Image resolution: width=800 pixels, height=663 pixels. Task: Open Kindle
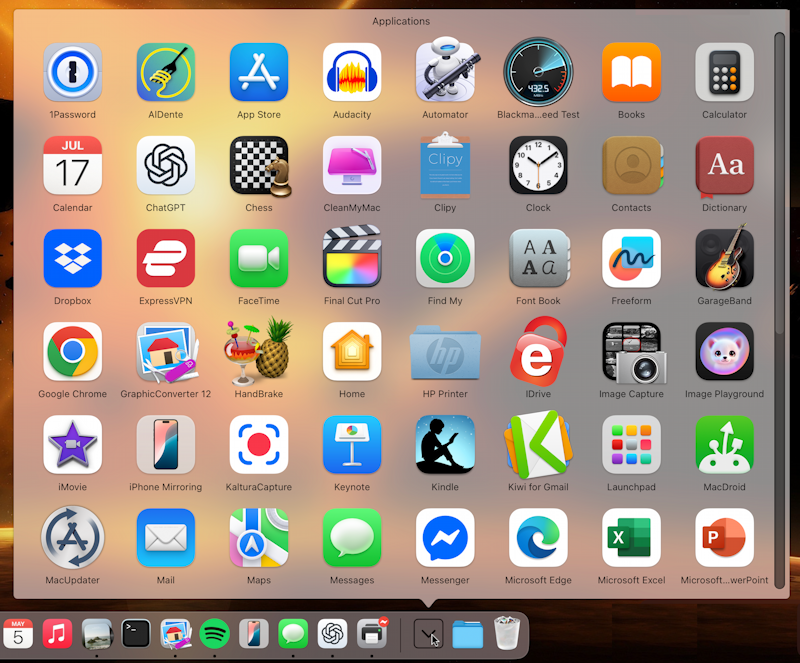tap(445, 445)
